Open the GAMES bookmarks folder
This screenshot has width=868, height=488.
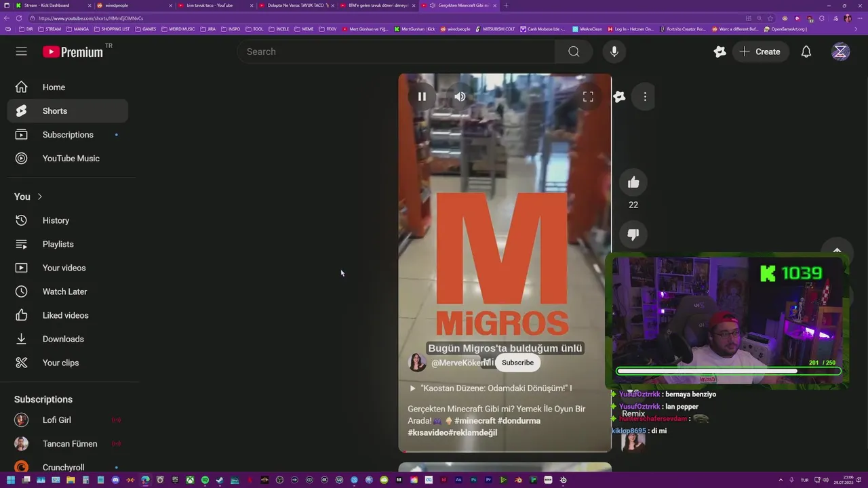[145, 29]
